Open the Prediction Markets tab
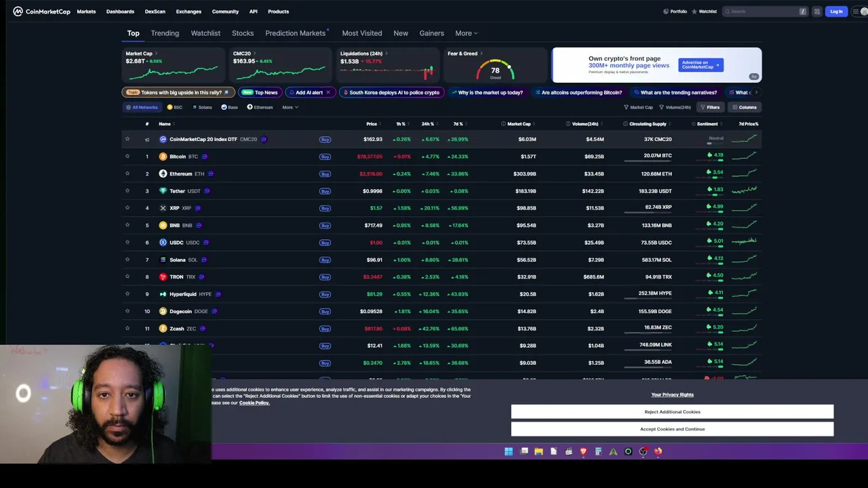The width and height of the screenshot is (868, 488). (x=296, y=33)
